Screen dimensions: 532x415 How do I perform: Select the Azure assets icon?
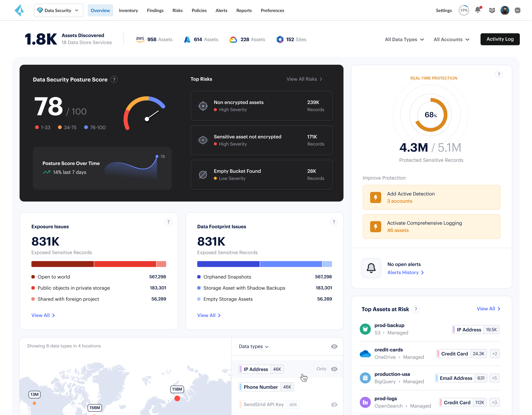click(x=187, y=39)
